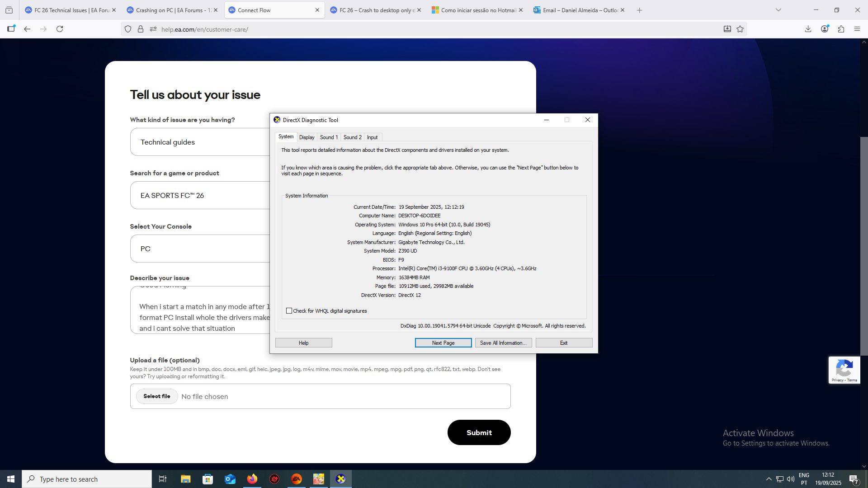Switch to the Sound 1 tab

coord(329,137)
